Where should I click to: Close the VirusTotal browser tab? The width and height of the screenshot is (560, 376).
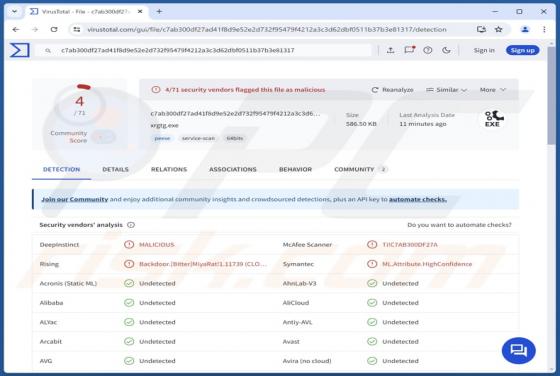click(x=140, y=11)
